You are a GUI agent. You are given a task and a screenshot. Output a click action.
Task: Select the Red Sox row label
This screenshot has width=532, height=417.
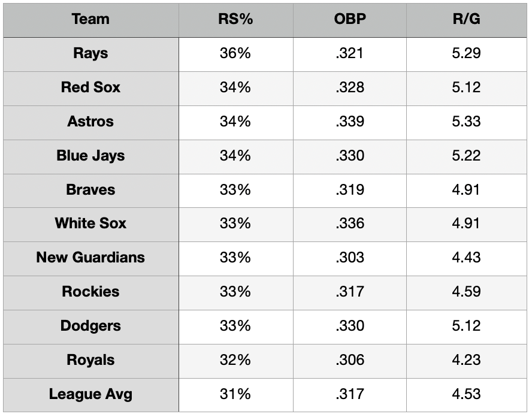click(90, 87)
